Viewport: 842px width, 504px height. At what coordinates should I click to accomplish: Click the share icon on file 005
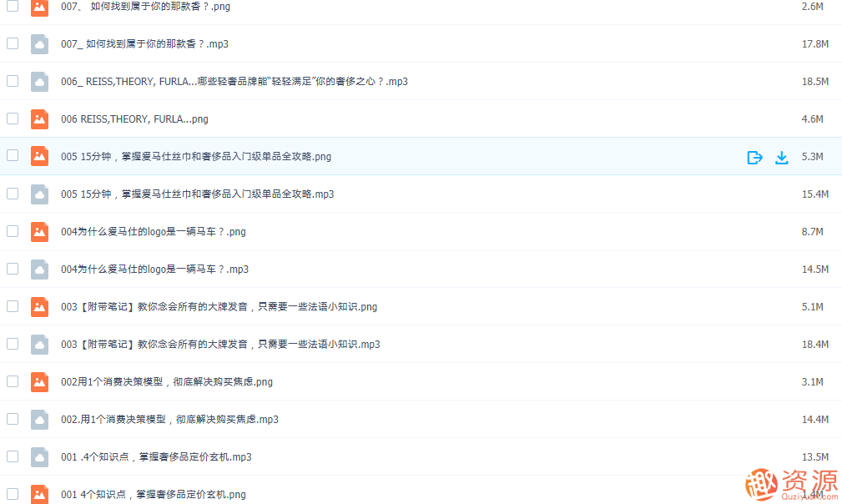pos(754,157)
